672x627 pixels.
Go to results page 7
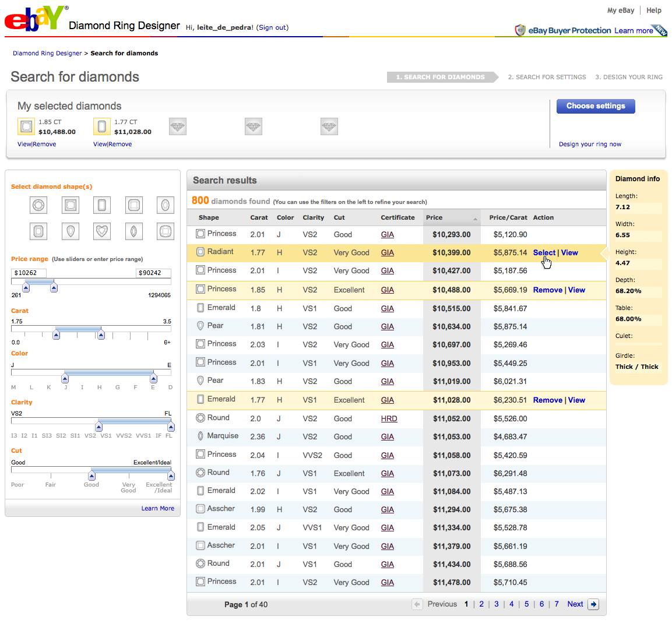tap(556, 604)
